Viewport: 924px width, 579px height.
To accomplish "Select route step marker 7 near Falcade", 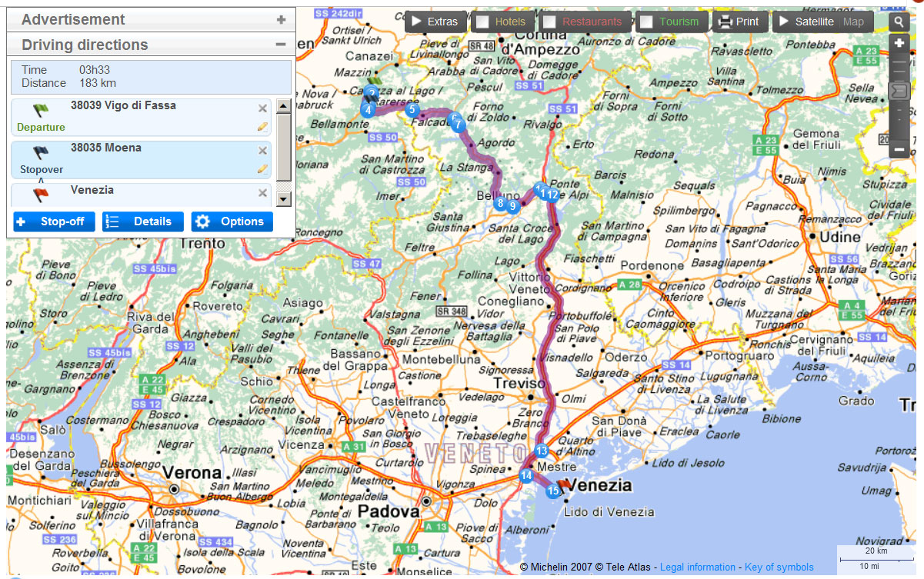I will pyautogui.click(x=459, y=125).
